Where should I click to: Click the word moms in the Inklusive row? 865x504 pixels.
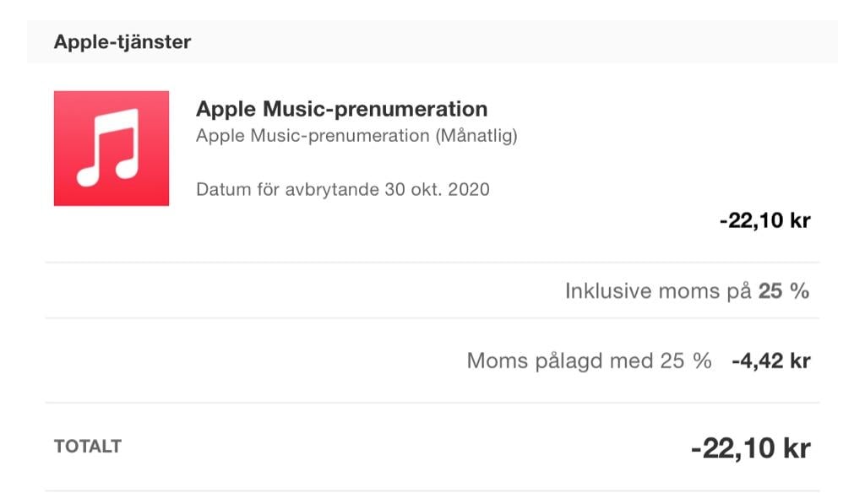[x=689, y=291]
